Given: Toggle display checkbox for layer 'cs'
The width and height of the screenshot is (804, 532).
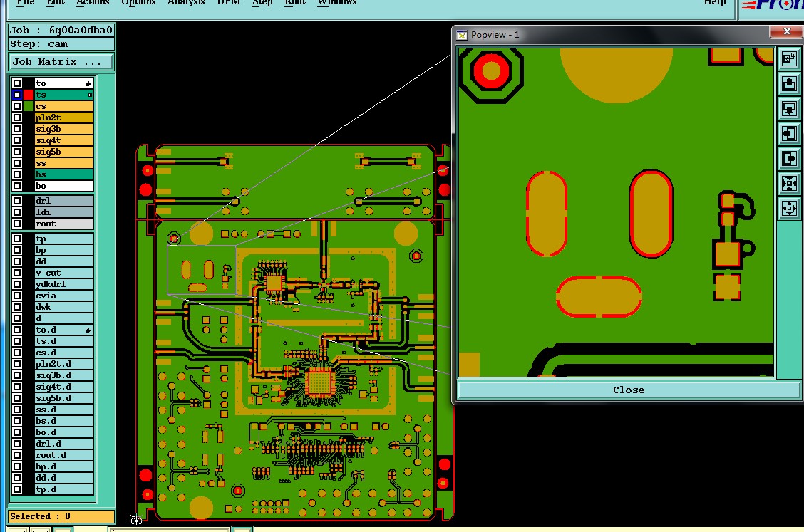Looking at the screenshot, I should pyautogui.click(x=17, y=106).
